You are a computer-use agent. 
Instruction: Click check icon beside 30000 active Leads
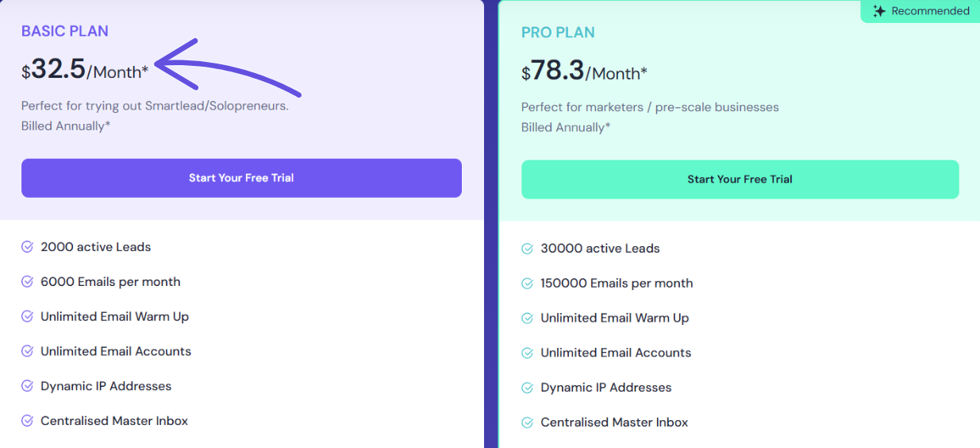coord(527,249)
